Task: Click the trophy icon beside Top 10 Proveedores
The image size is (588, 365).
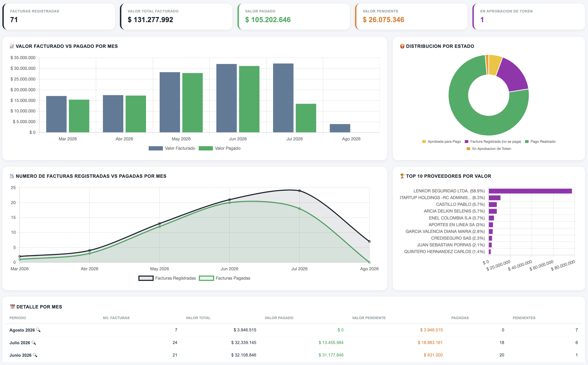Action: pyautogui.click(x=402, y=176)
